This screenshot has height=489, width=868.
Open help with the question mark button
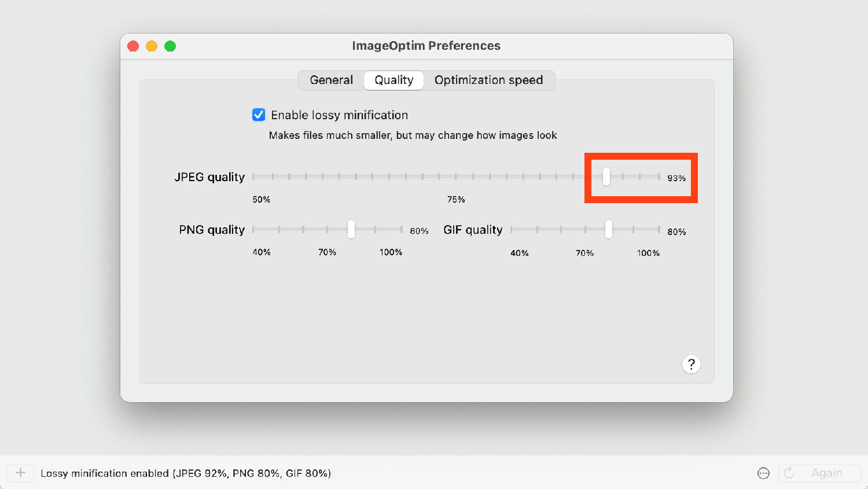(691, 365)
